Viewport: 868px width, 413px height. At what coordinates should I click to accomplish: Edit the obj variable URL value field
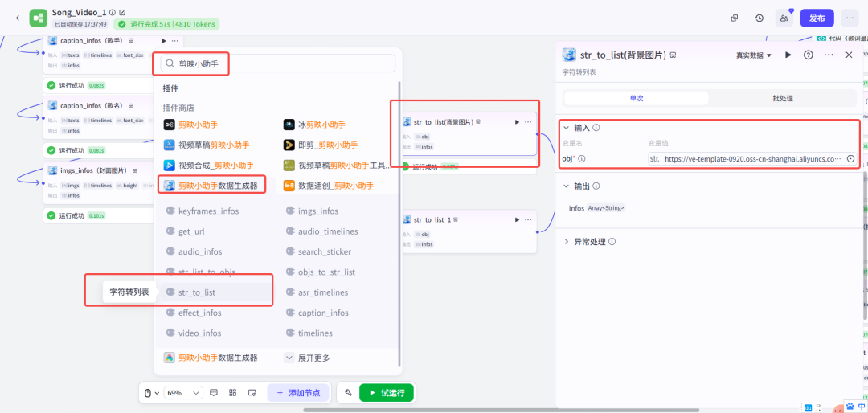click(x=753, y=159)
